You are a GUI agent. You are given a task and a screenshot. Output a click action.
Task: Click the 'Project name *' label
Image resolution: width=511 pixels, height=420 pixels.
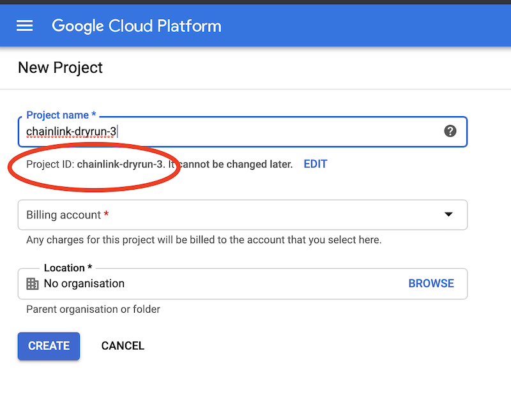point(61,115)
